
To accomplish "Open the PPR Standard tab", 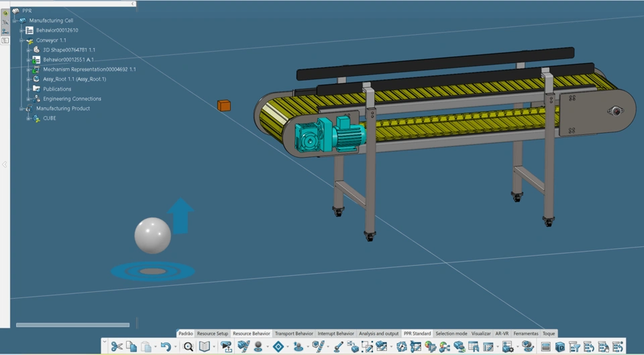I will 417,334.
